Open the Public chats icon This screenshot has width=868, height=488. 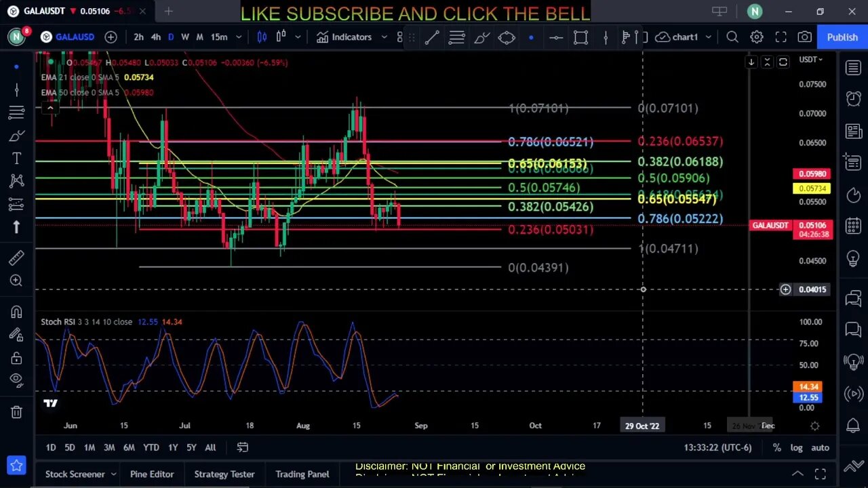[x=853, y=298]
